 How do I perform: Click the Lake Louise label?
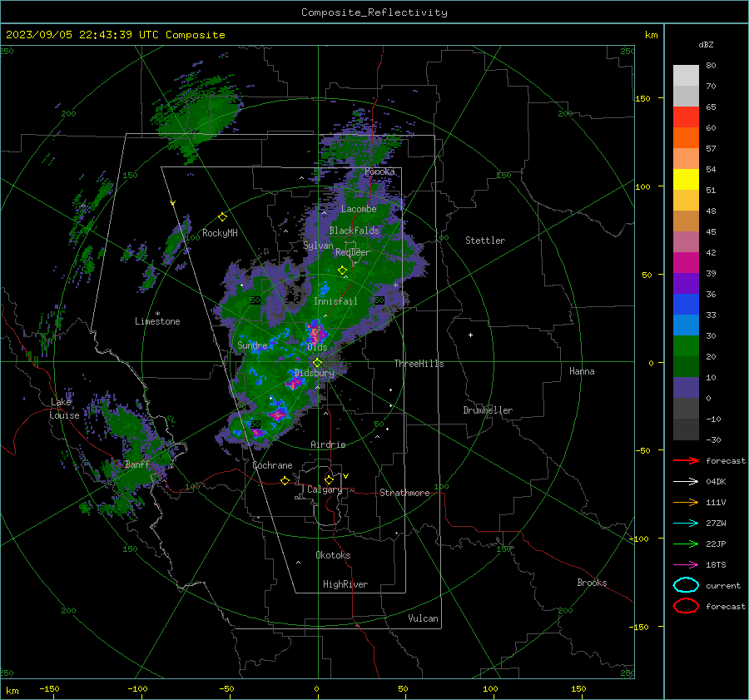click(64, 409)
